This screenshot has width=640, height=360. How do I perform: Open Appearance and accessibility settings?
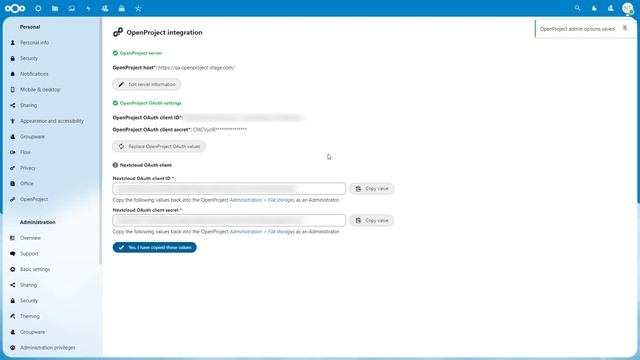[51, 121]
